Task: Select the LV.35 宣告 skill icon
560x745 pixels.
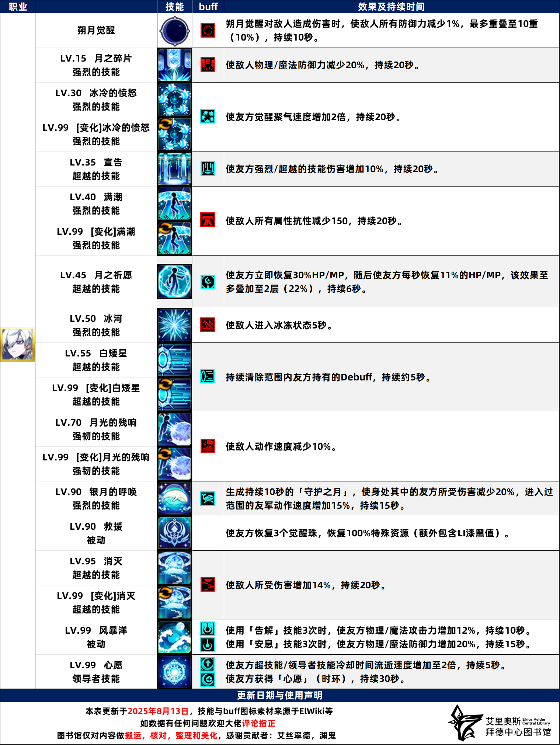Action: tap(174, 169)
